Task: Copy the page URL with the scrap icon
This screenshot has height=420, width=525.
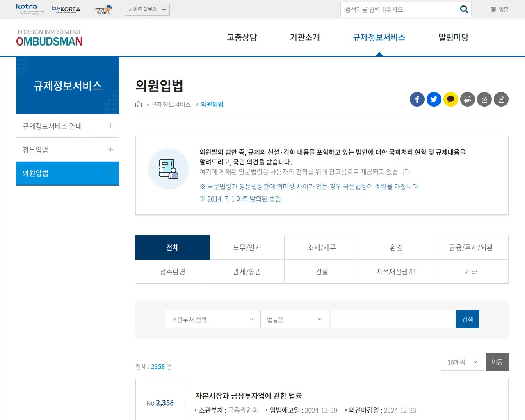Action: tap(501, 99)
